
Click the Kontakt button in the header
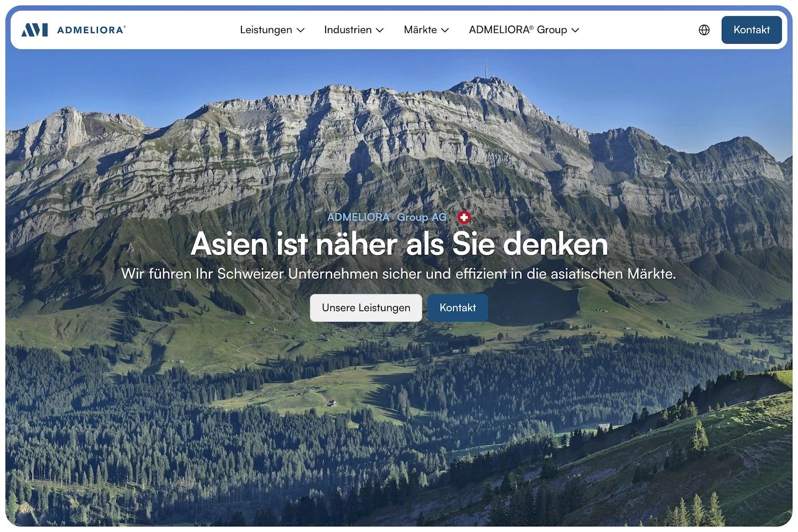coord(751,30)
